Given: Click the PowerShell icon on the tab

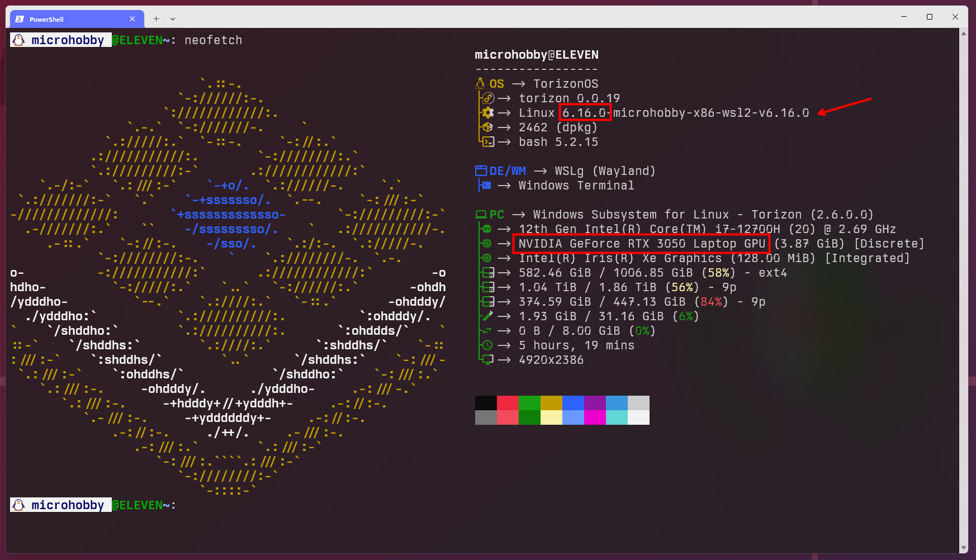Looking at the screenshot, I should click(x=20, y=19).
